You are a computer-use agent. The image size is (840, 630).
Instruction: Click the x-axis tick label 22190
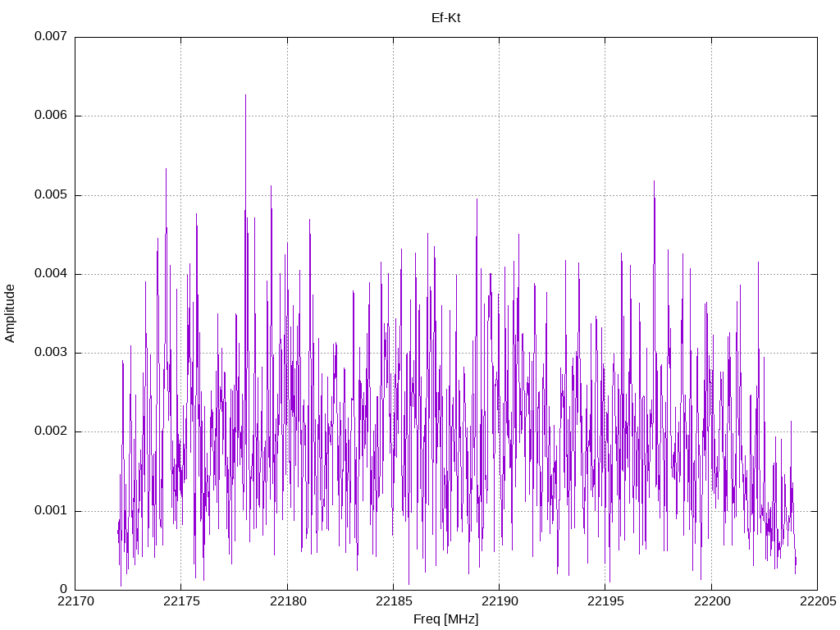tap(500, 601)
